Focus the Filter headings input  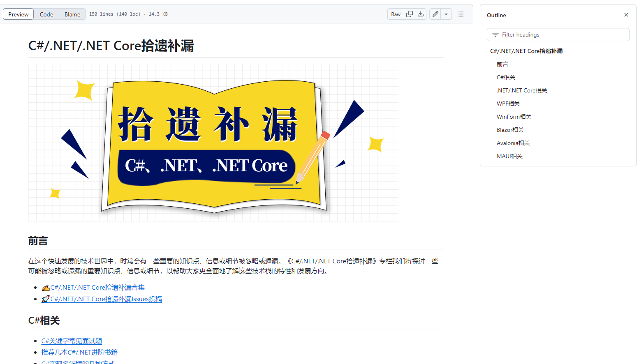click(x=558, y=35)
